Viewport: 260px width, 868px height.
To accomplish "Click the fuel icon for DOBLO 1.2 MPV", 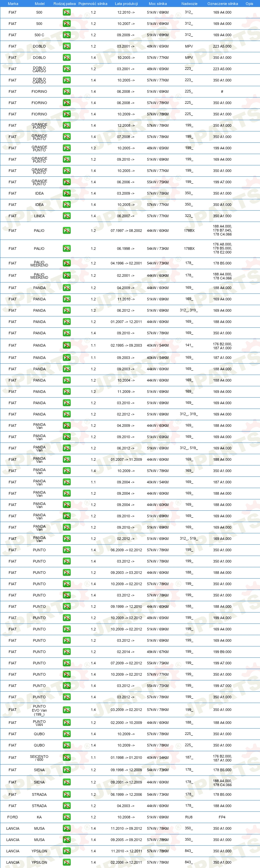I will (x=67, y=47).
